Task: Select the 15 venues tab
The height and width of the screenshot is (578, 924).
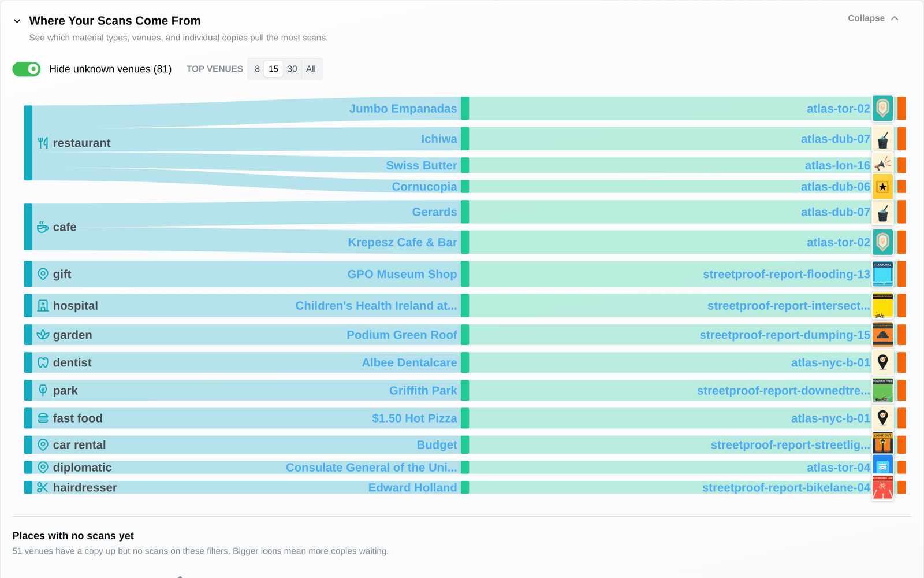Action: coord(274,69)
